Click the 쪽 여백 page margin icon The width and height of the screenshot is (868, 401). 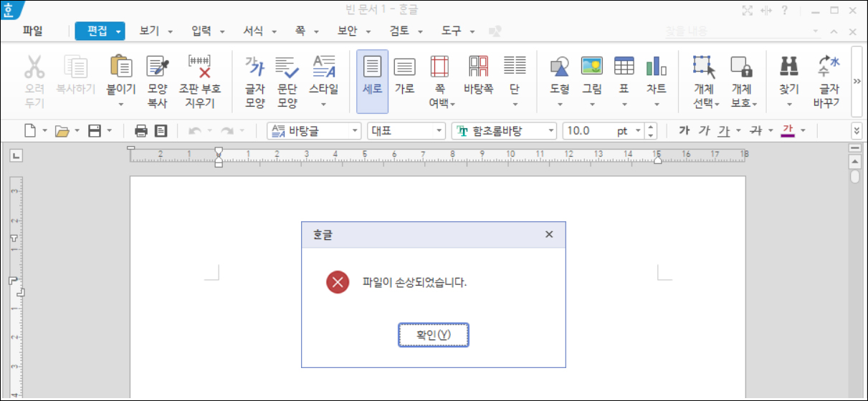coord(439,67)
